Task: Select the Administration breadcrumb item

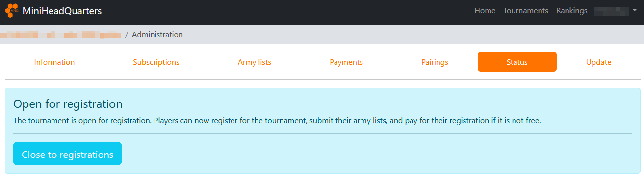Action: click(x=157, y=35)
